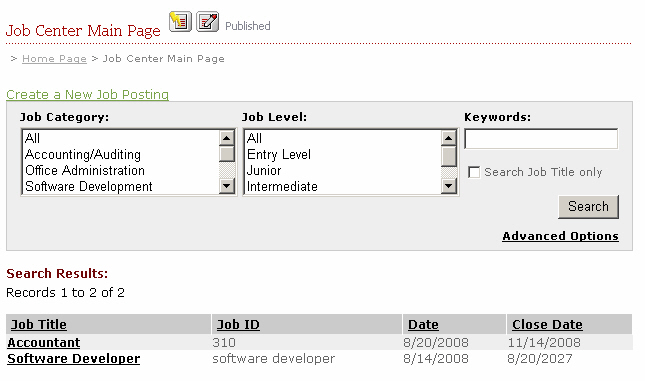Sort results by Job ID column

[238, 325]
